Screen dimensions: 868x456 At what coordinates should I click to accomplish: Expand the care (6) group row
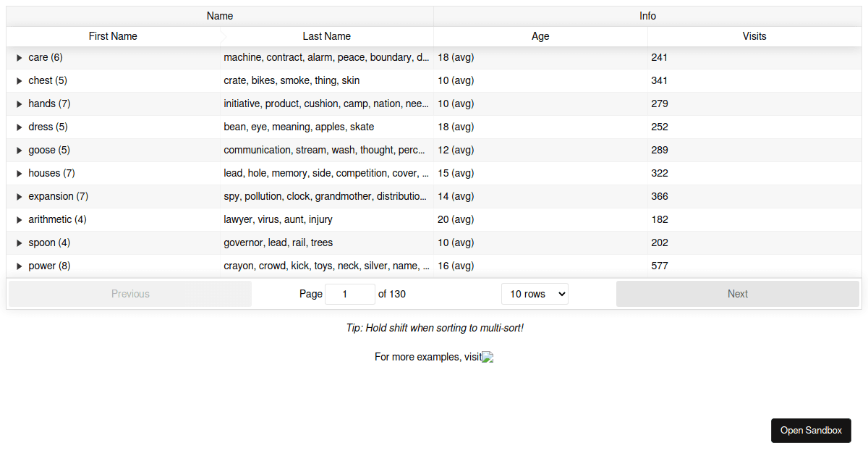coord(20,57)
